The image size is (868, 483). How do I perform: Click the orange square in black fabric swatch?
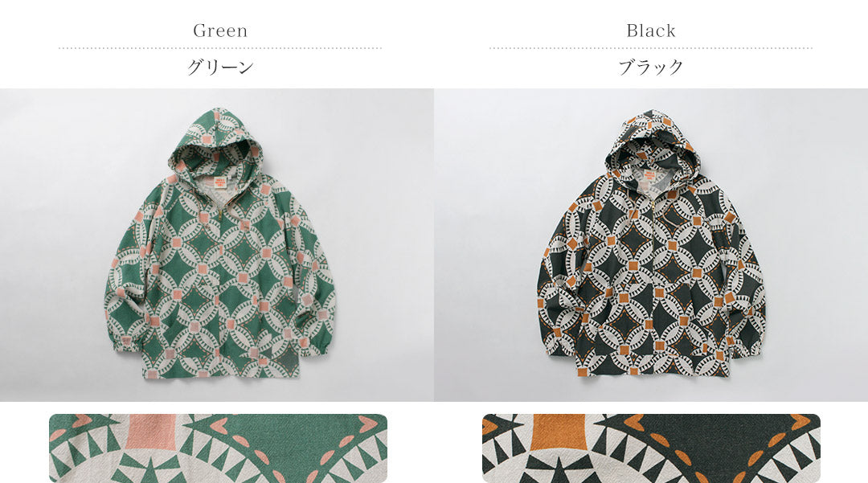pos(559,432)
